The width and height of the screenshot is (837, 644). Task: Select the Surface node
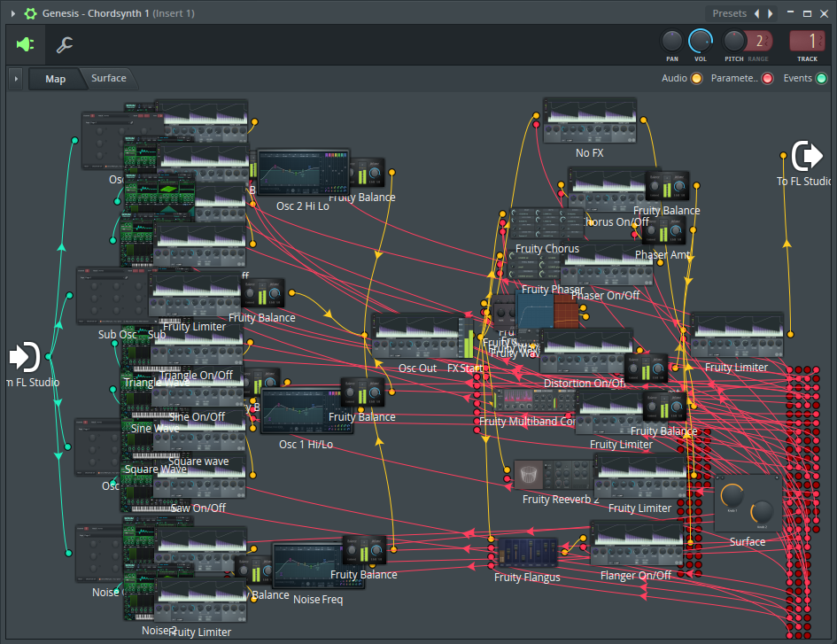[748, 502]
